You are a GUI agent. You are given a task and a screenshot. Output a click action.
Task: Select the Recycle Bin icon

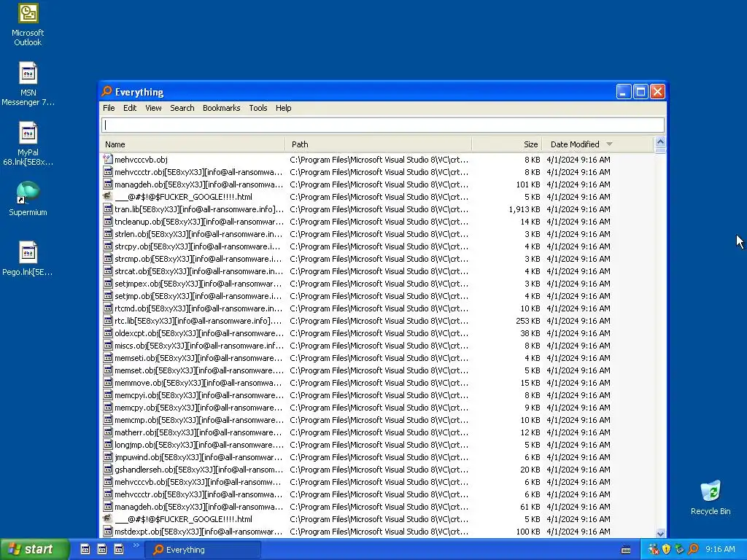point(711,498)
